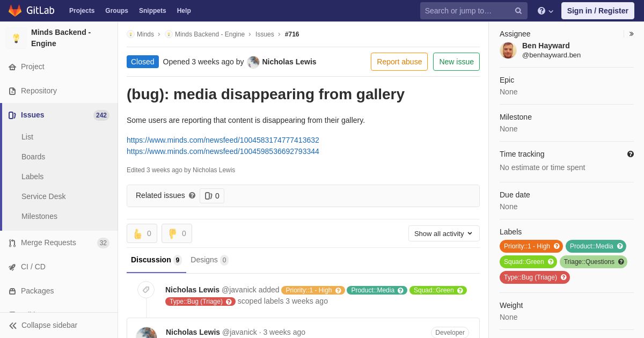Click the help icon on Squad::Green sidebar label

551,262
